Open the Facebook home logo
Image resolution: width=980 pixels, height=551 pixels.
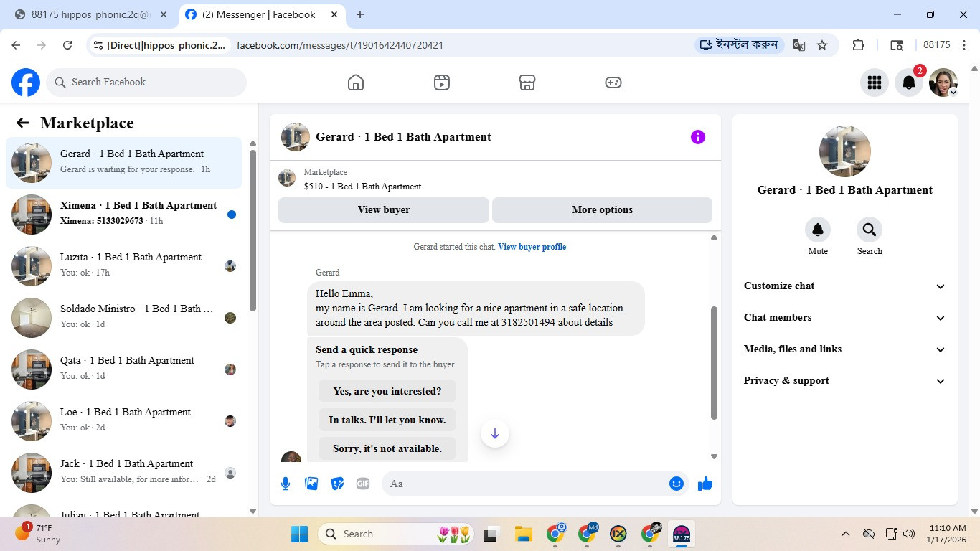pos(26,83)
